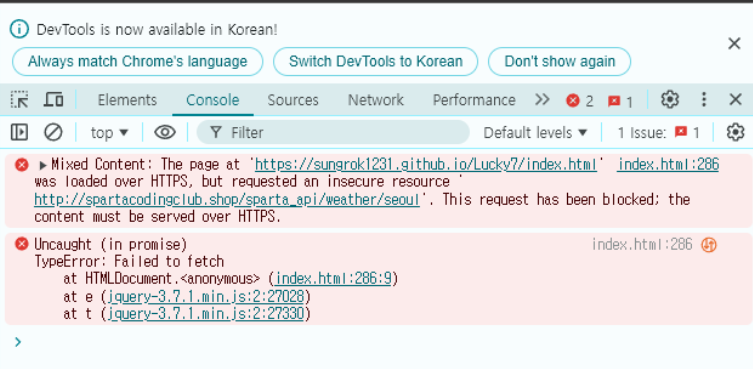Screen dimensions: 753x369
Task: Open the three-dot customize DevTools menu
Action: pos(704,100)
